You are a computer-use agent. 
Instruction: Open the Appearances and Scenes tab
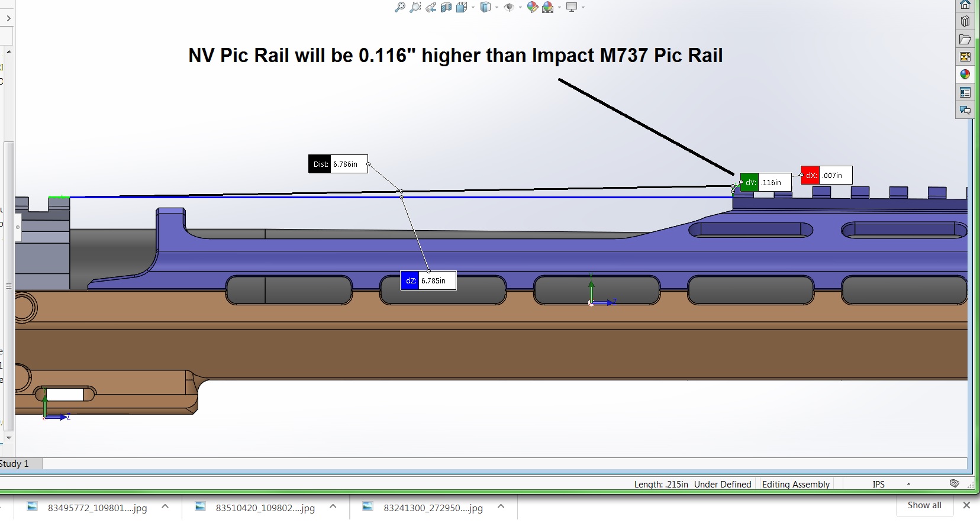[x=965, y=75]
